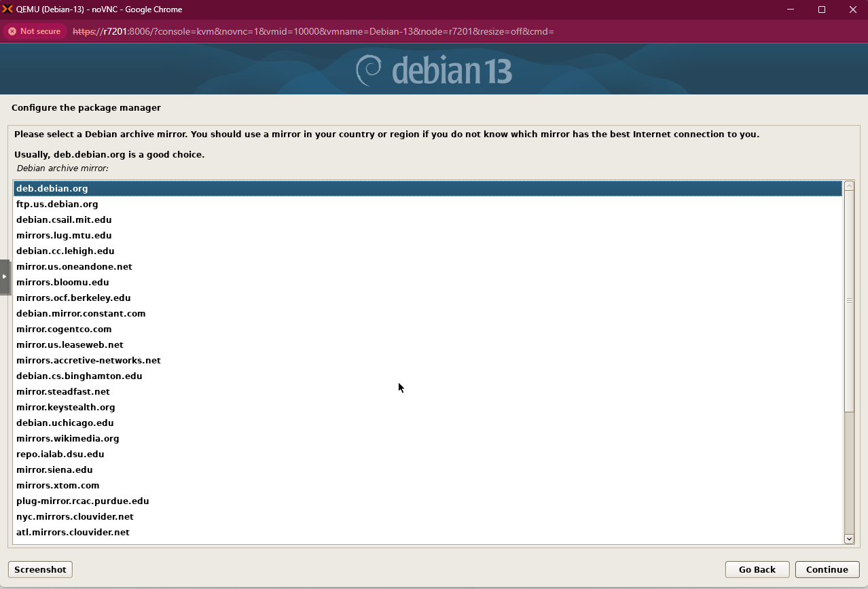Pick atl.mirrors.clouvider.net mirror
The height and width of the screenshot is (589, 868).
[73, 532]
